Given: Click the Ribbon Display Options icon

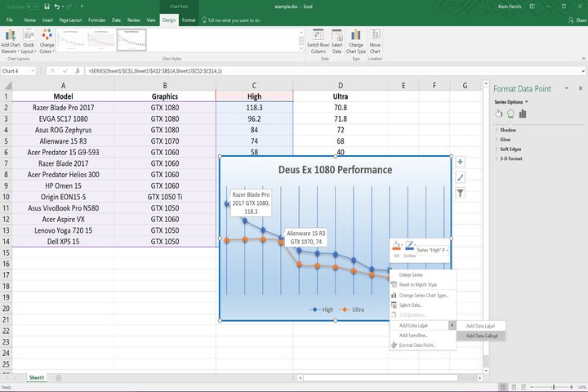Looking at the screenshot, I should pos(532,7).
